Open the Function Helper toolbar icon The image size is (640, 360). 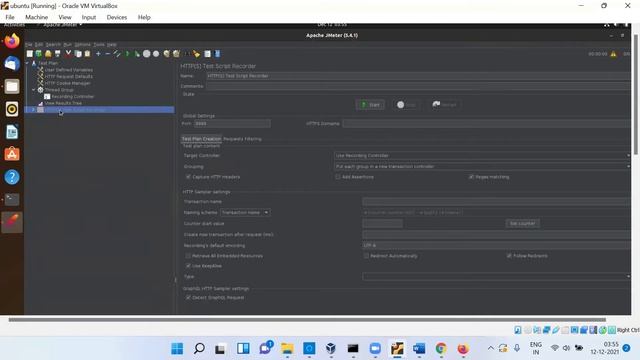(207, 53)
